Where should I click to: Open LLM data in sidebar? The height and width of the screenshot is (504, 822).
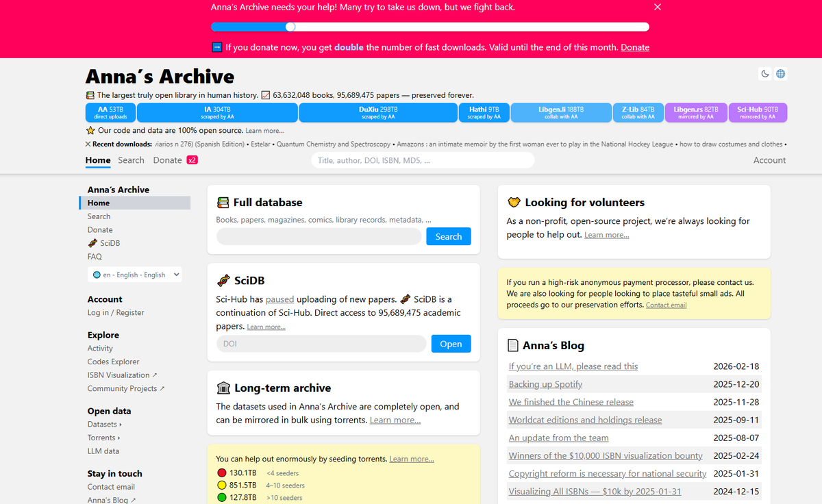103,451
